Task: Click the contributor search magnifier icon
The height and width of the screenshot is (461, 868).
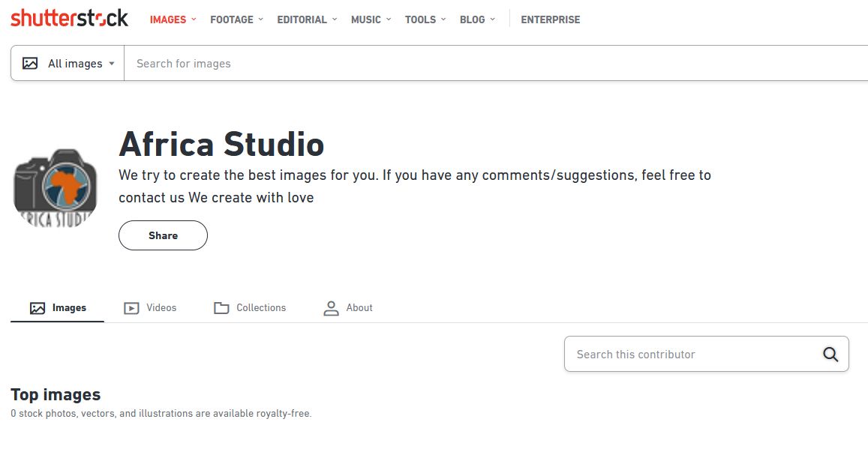Action: pyautogui.click(x=830, y=355)
